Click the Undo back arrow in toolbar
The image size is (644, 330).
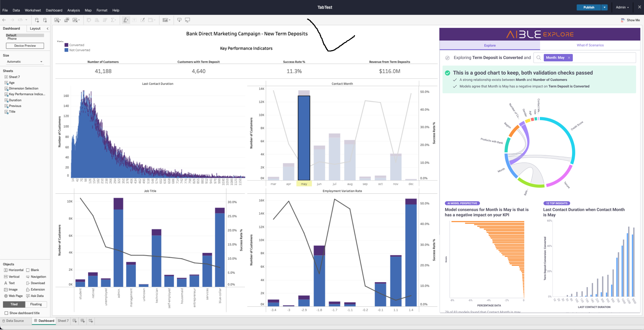(x=4, y=20)
